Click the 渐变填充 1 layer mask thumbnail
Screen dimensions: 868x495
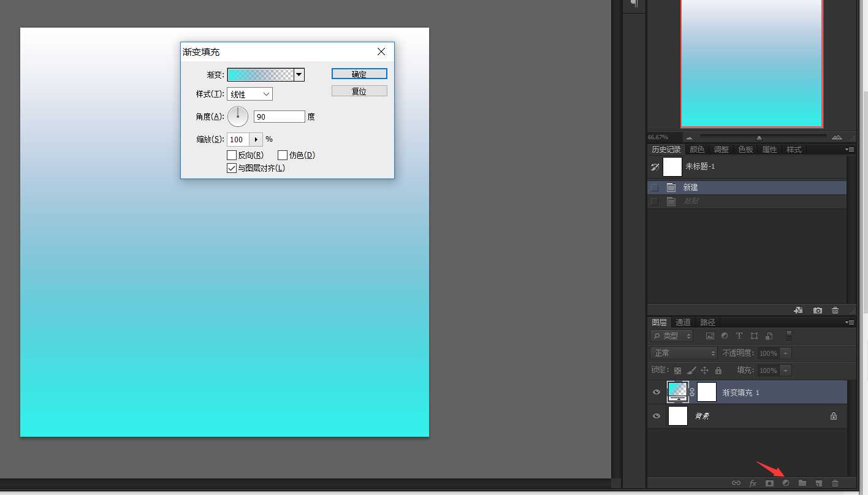coord(707,392)
